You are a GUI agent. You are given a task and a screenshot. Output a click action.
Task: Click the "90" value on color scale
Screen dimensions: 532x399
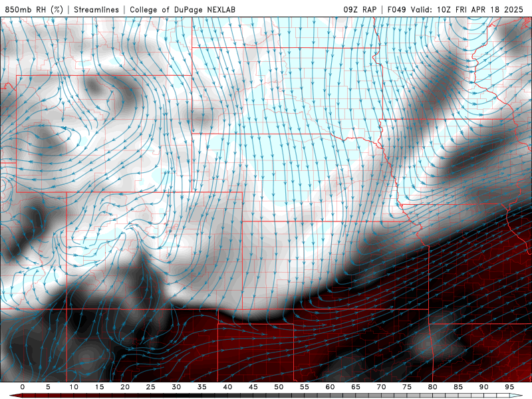pyautogui.click(x=484, y=387)
